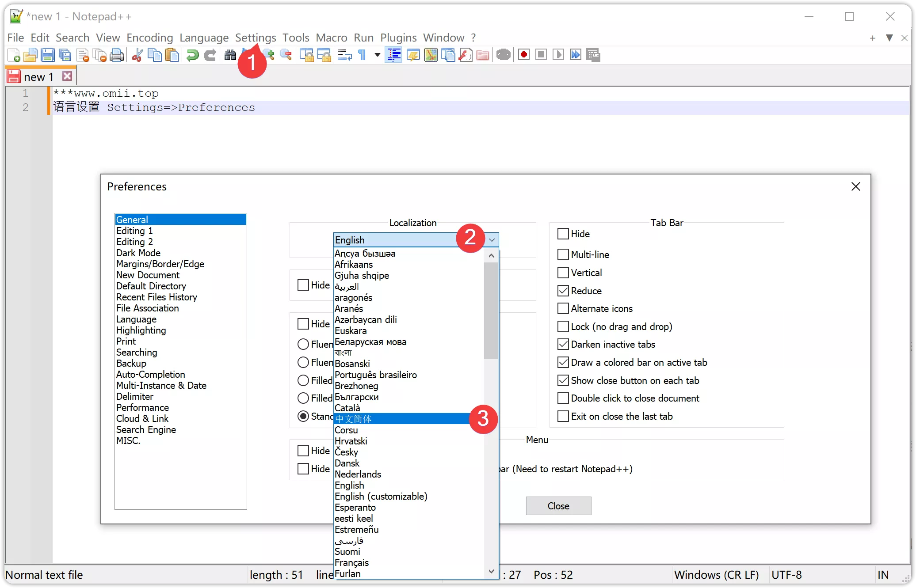Toggle Show close button on each tab

563,380
